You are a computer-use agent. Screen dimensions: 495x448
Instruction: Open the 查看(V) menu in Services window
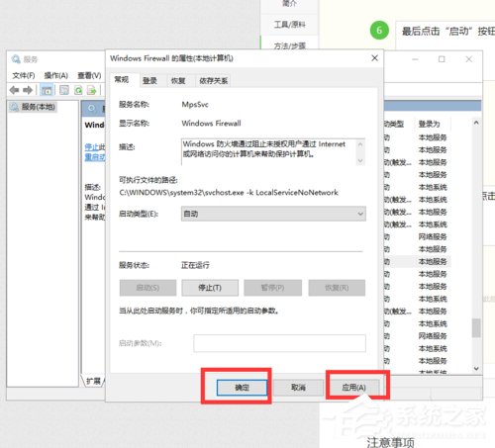point(89,75)
